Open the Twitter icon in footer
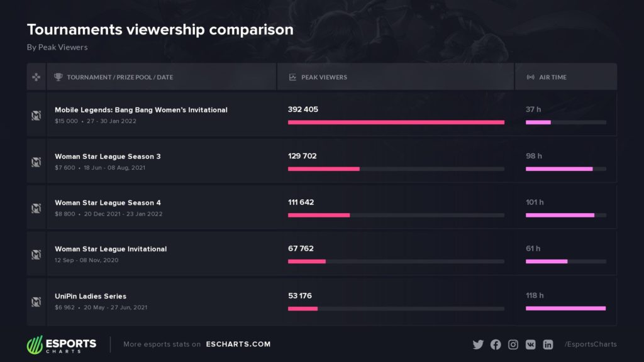644x362 pixels. (x=478, y=344)
